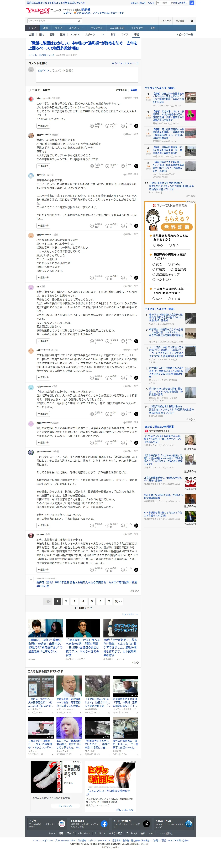Select ある radio option in ad
Image resolution: width=221 pixels, height=868 pixels.
click(155, 245)
